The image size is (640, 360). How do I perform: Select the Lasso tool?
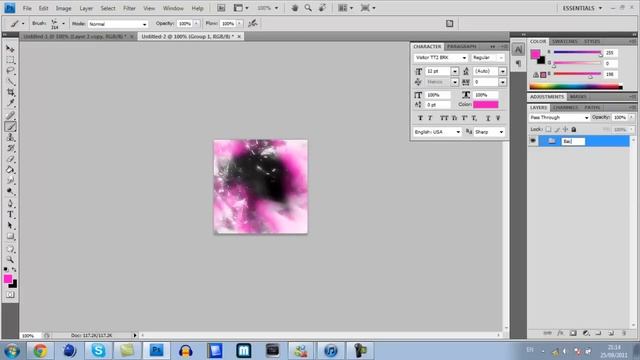(10, 71)
